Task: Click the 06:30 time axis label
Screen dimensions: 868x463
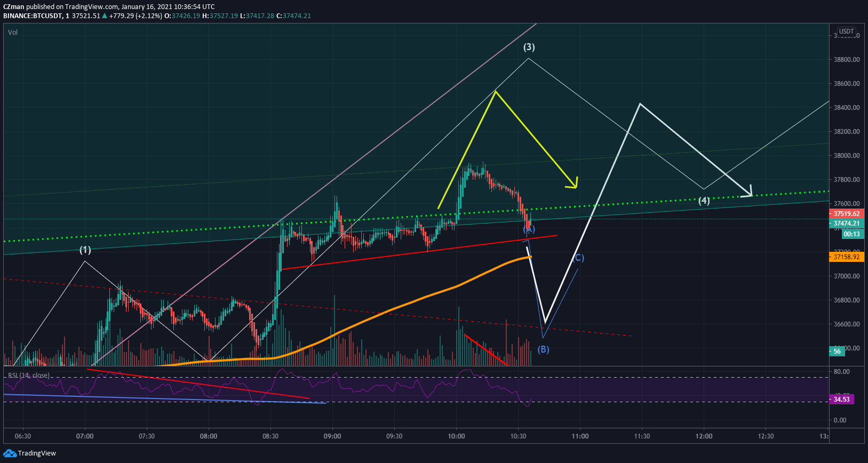Action: pyautogui.click(x=23, y=436)
